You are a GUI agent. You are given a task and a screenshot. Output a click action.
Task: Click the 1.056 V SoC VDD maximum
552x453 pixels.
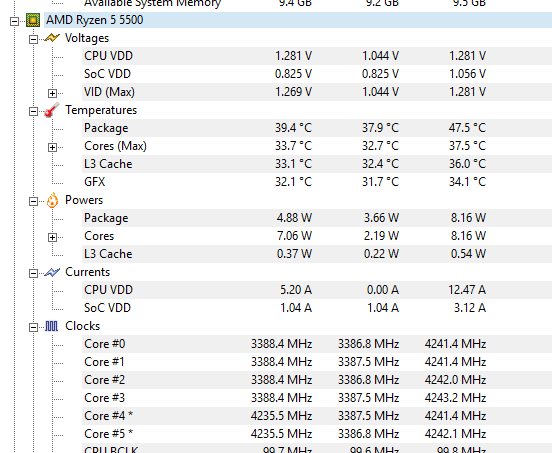[468, 74]
